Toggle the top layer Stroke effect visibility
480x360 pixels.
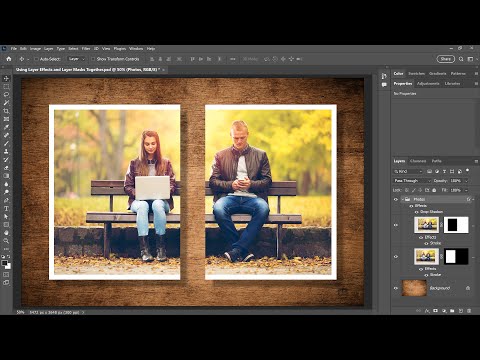coord(426,244)
